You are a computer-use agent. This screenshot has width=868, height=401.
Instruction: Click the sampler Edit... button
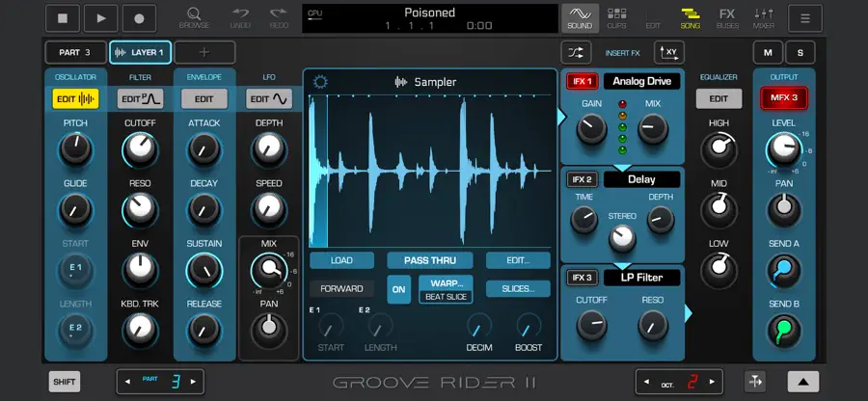(518, 260)
